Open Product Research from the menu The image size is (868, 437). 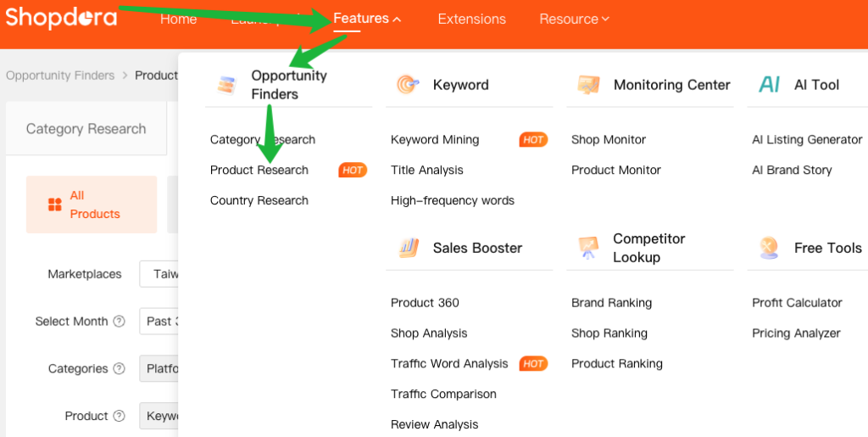point(259,170)
